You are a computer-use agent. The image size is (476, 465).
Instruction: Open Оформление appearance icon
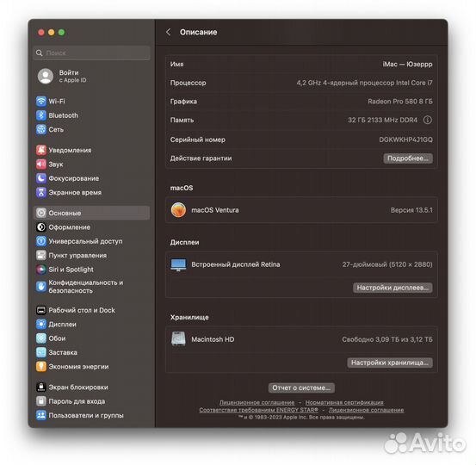tap(41, 227)
